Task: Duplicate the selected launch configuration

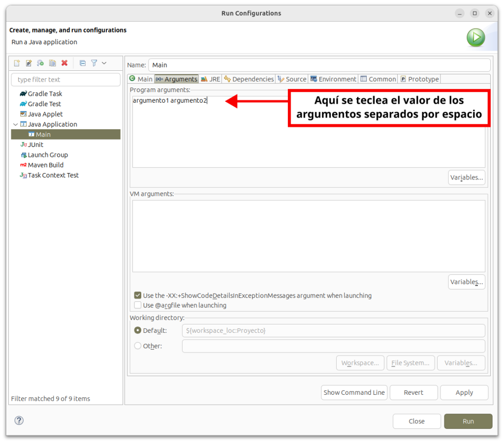Action: point(52,63)
